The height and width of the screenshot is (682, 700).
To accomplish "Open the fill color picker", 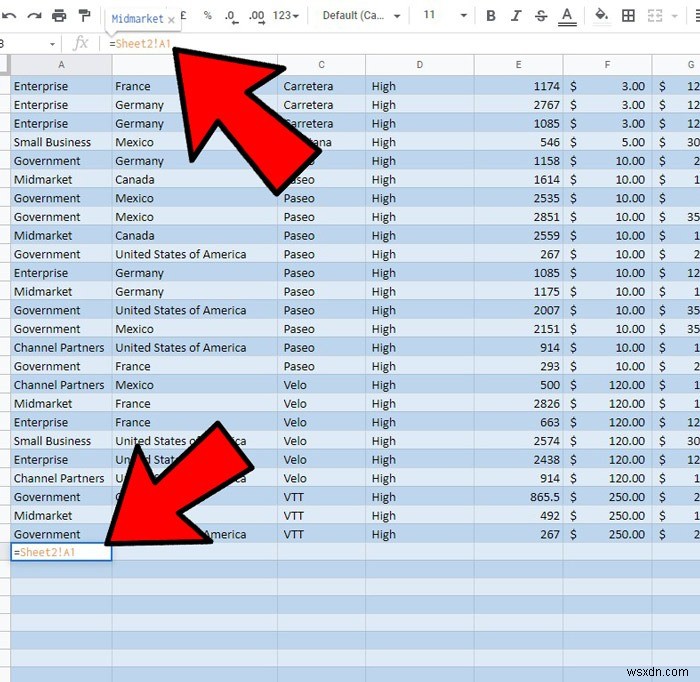I will [602, 16].
